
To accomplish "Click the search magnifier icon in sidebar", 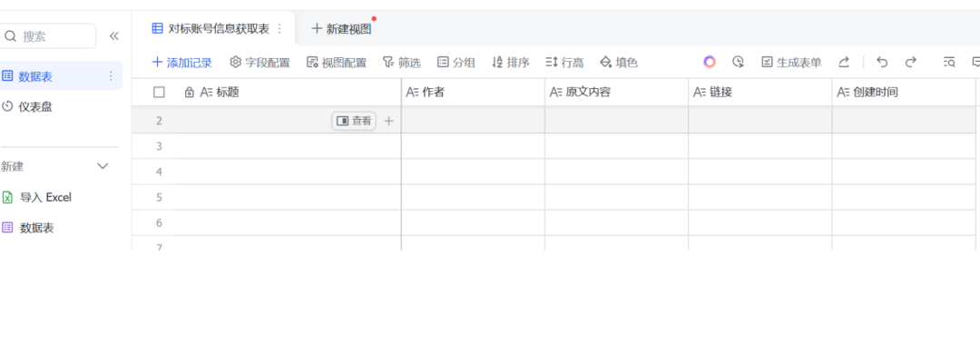I will coord(10,36).
